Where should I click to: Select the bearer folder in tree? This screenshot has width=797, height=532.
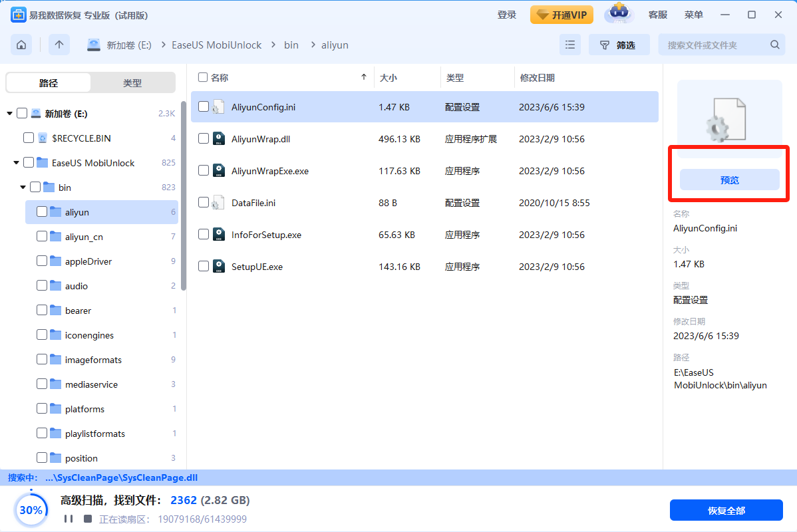coord(102,310)
